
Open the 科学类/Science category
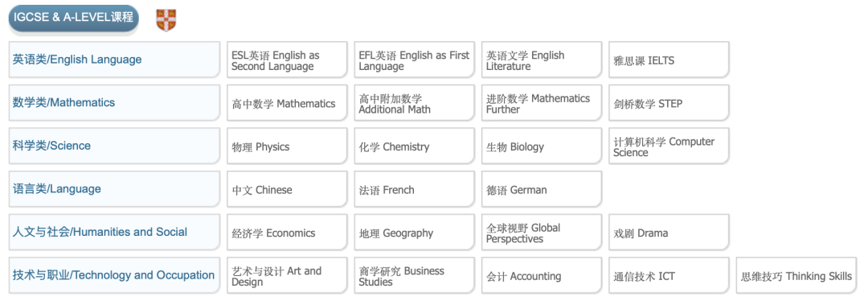[114, 146]
